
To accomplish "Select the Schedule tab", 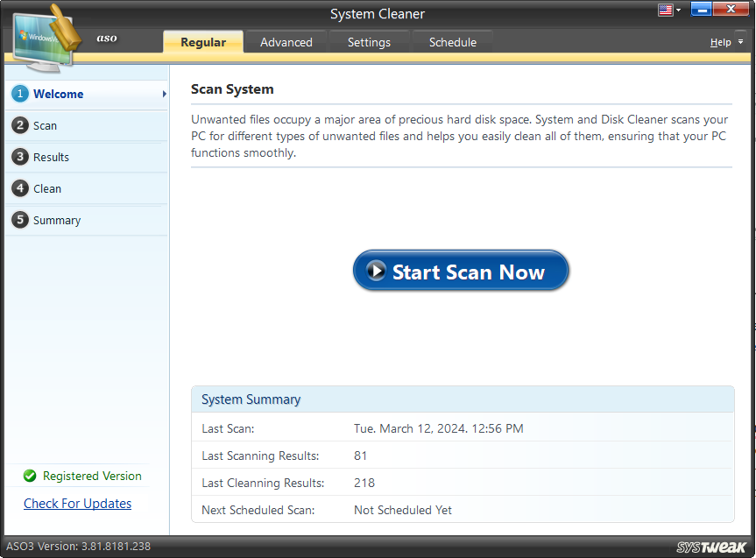I will (x=452, y=41).
